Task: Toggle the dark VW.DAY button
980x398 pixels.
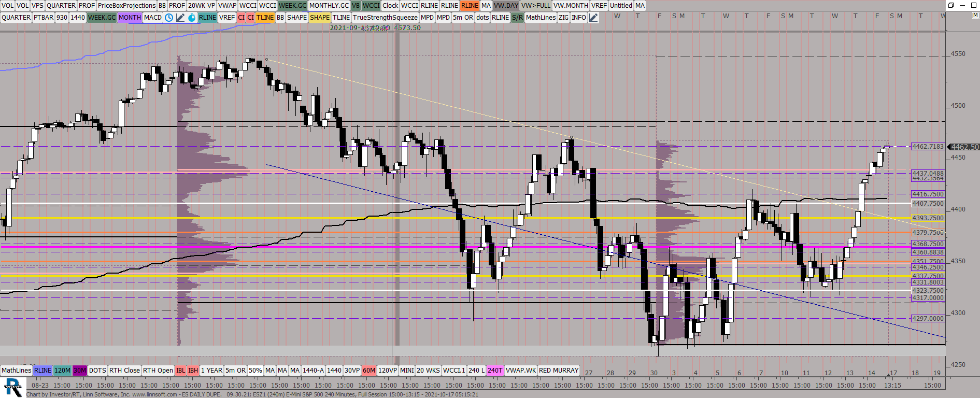Action: 506,6
